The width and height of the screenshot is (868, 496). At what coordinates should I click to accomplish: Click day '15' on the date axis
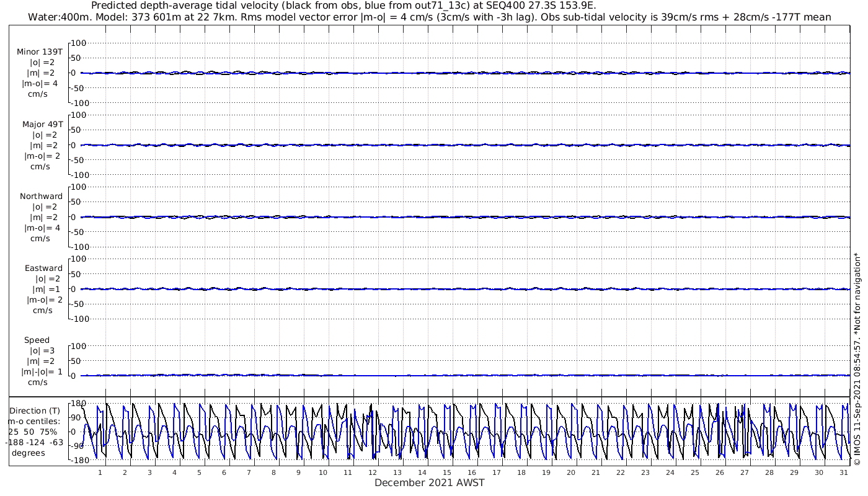tap(447, 472)
